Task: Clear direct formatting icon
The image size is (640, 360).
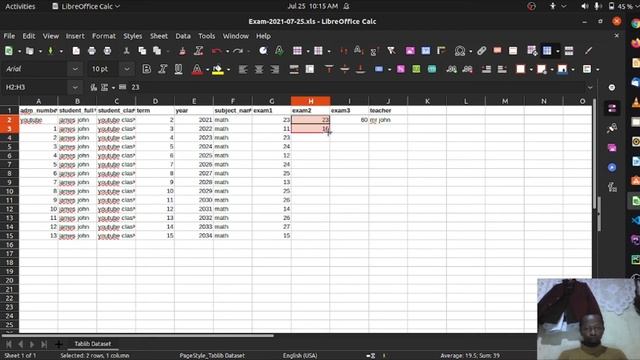Action: [x=199, y=51]
